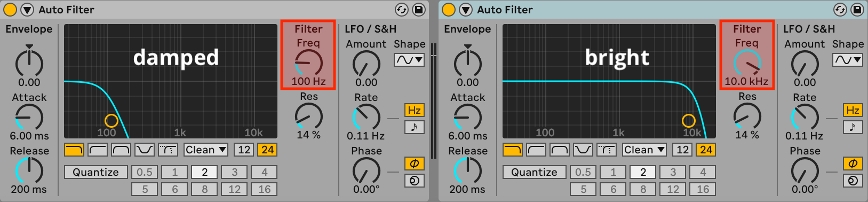Screen dimensions: 868x202
Task: Open LFO Shape dropdown in right device
Action: tap(848, 60)
